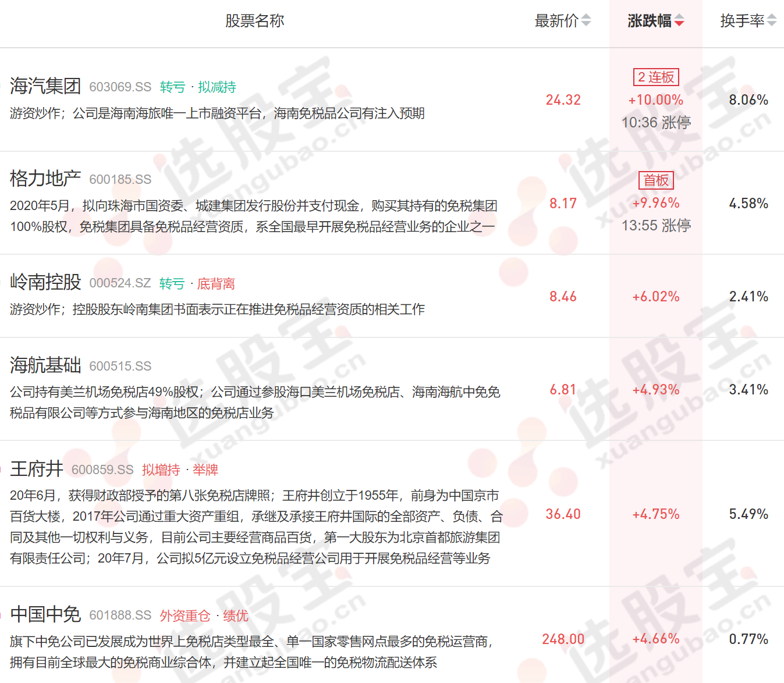Select stock code 603069.SS

[x=120, y=87]
